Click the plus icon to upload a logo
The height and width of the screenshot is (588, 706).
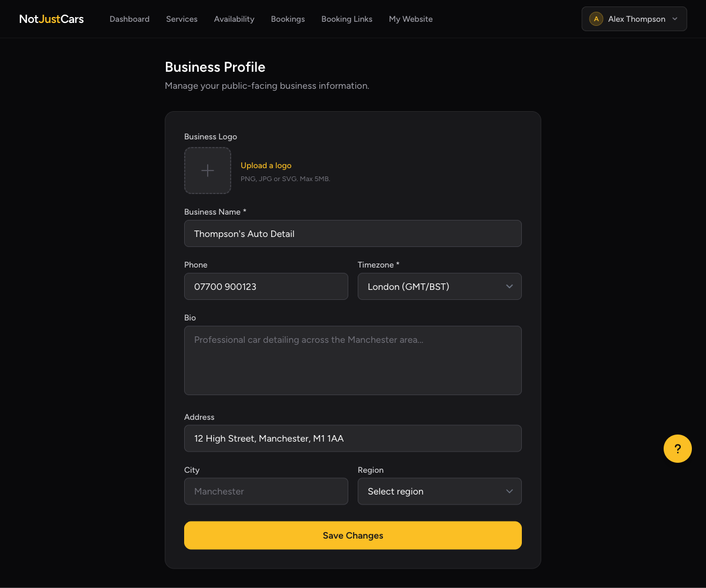(x=208, y=171)
